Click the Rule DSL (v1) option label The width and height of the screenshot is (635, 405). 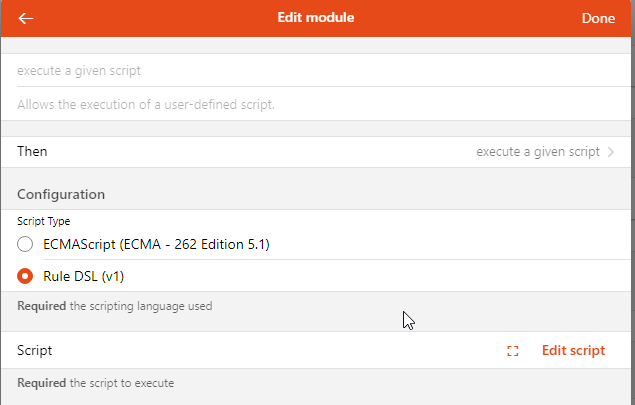[83, 276]
